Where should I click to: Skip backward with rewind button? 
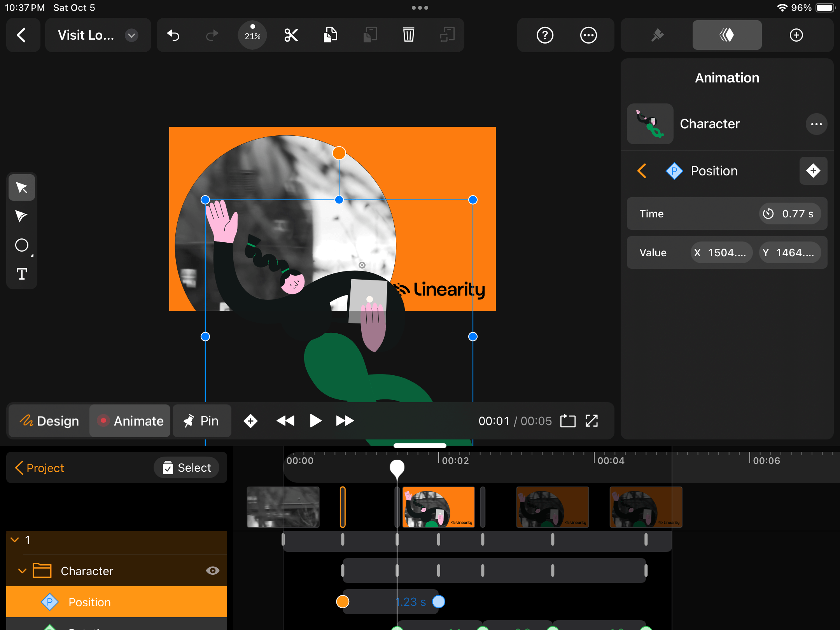(285, 421)
